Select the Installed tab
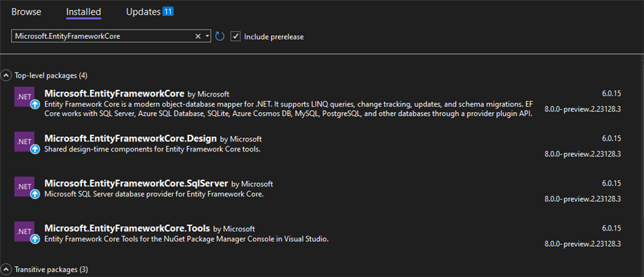Viewport: 644px width, 277px height. pyautogui.click(x=84, y=12)
